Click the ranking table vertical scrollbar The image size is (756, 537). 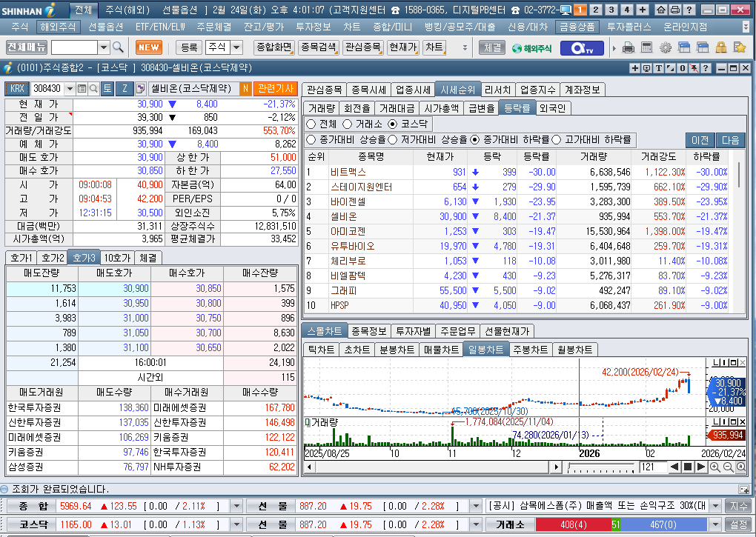pos(740,174)
